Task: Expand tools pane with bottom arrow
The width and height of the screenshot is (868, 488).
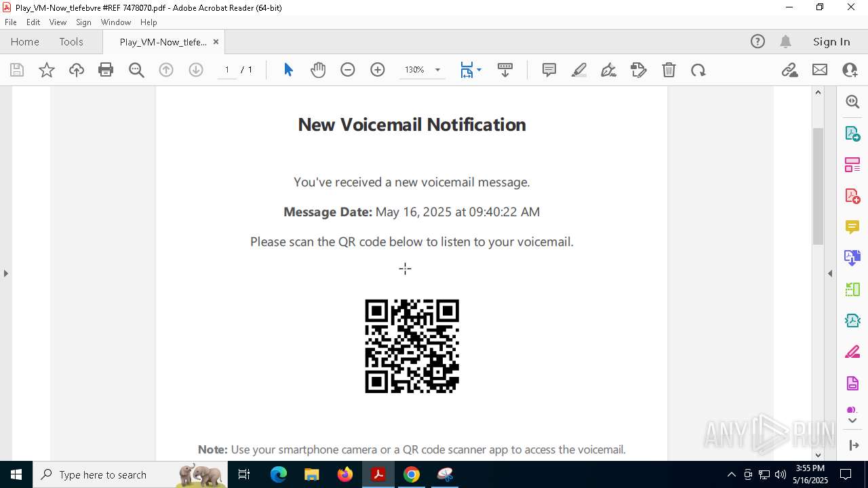Action: (852, 421)
